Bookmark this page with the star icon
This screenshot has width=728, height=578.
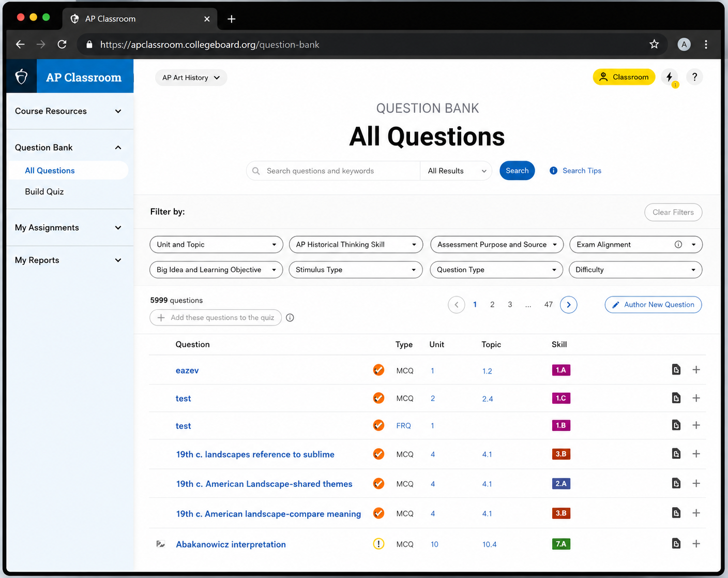pos(654,45)
